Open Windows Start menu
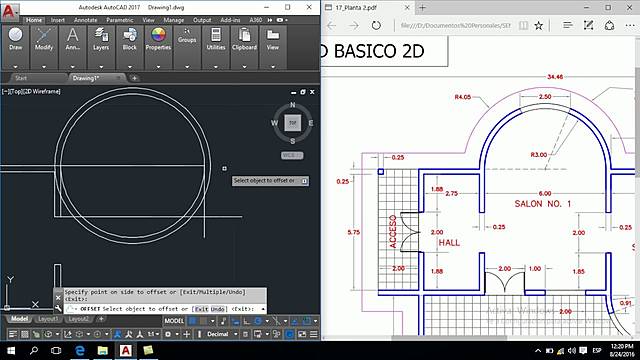This screenshot has width=640, height=360. click(x=11, y=351)
